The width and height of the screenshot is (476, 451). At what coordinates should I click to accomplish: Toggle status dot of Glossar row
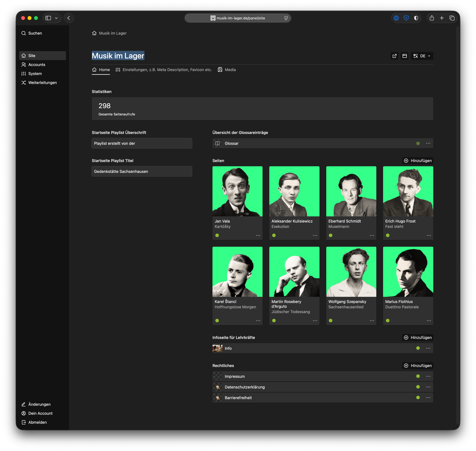pos(418,143)
